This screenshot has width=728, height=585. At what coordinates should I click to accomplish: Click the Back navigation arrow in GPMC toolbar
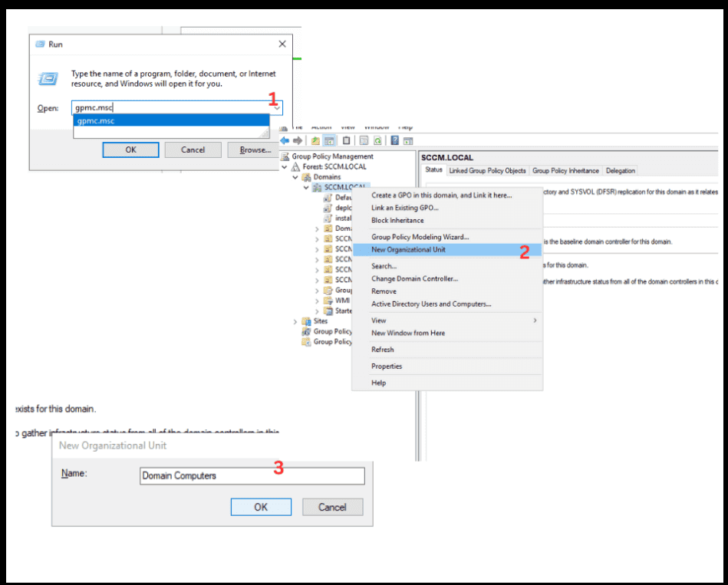pos(285,140)
